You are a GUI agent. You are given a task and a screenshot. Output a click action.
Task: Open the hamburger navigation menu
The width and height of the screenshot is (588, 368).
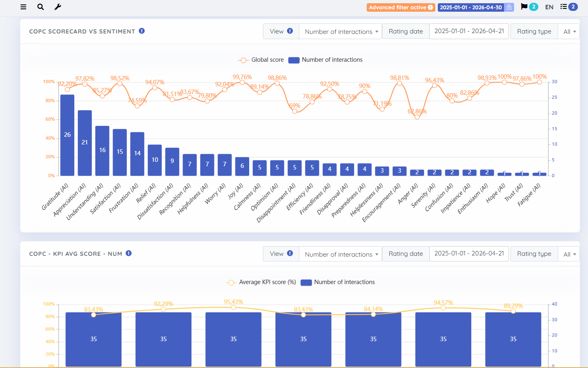[x=23, y=7]
